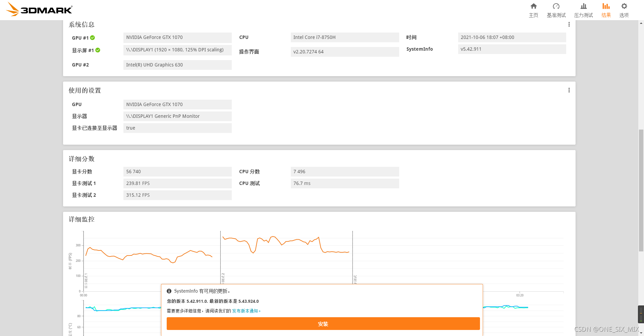The height and width of the screenshot is (336, 644).
Task: Open the 基准测试 benchmarks gauge icon
Action: (556, 6)
